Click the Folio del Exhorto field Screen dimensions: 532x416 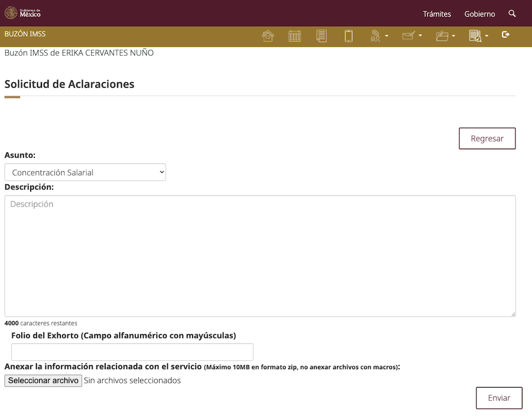(132, 352)
